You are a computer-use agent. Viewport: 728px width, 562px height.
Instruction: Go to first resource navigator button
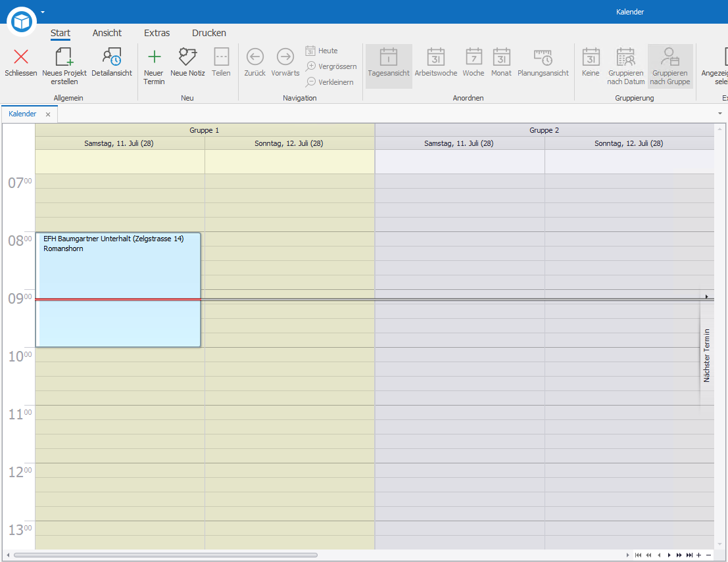click(639, 555)
